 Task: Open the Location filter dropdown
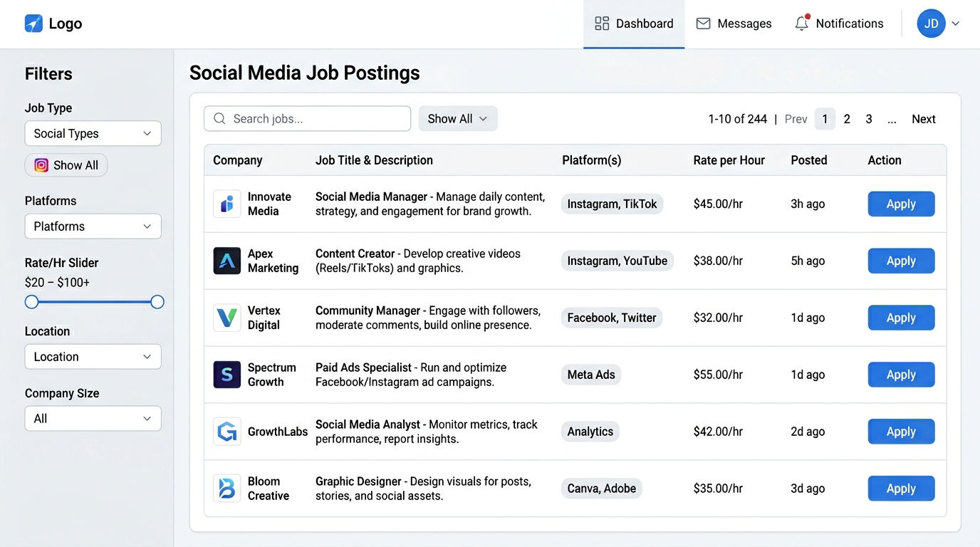click(x=93, y=357)
